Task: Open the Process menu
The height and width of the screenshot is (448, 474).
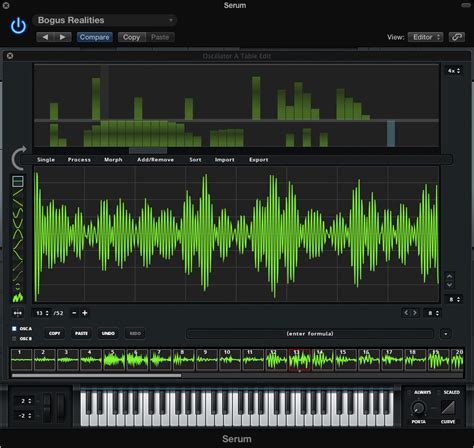Action: (x=79, y=160)
